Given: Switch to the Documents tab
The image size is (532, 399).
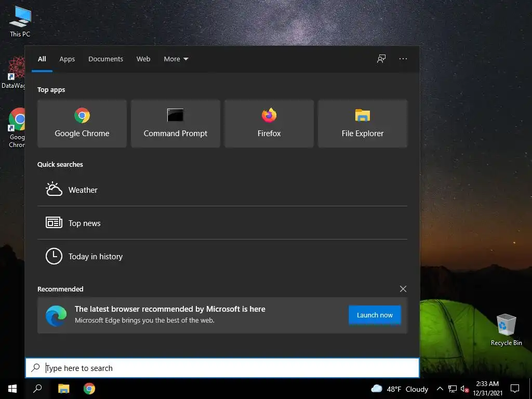Looking at the screenshot, I should [105, 59].
